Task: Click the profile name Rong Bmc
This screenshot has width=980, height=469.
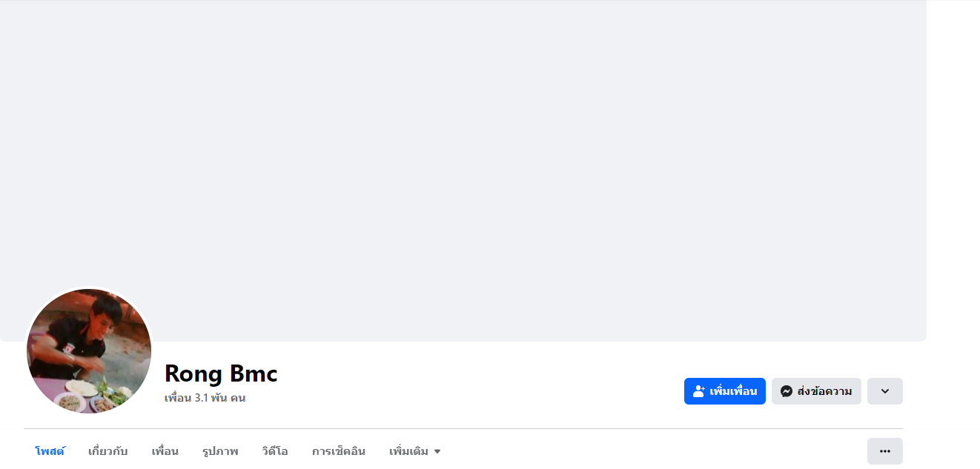Action: pos(221,373)
